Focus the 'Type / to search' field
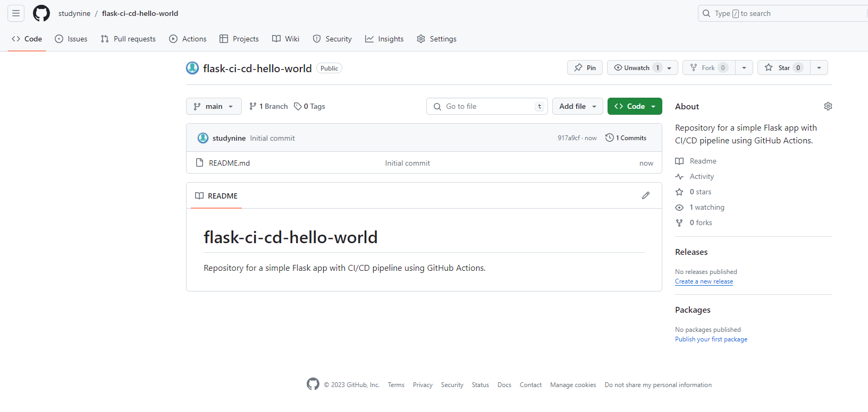 pyautogui.click(x=782, y=13)
